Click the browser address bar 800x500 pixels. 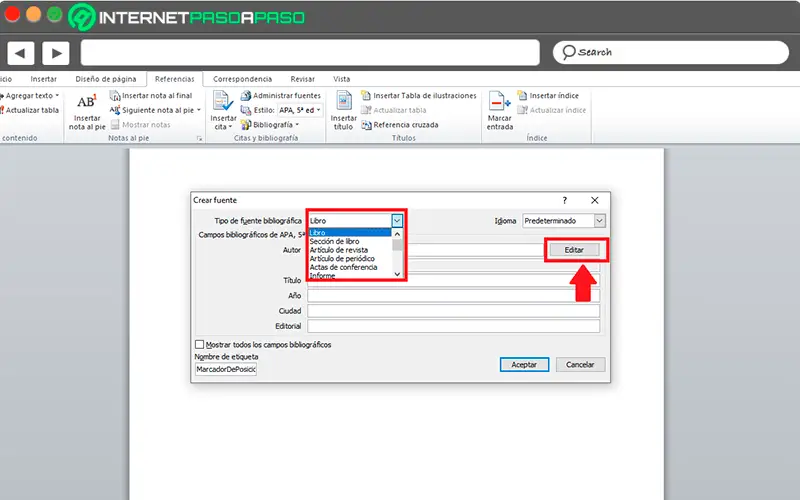click(310, 53)
